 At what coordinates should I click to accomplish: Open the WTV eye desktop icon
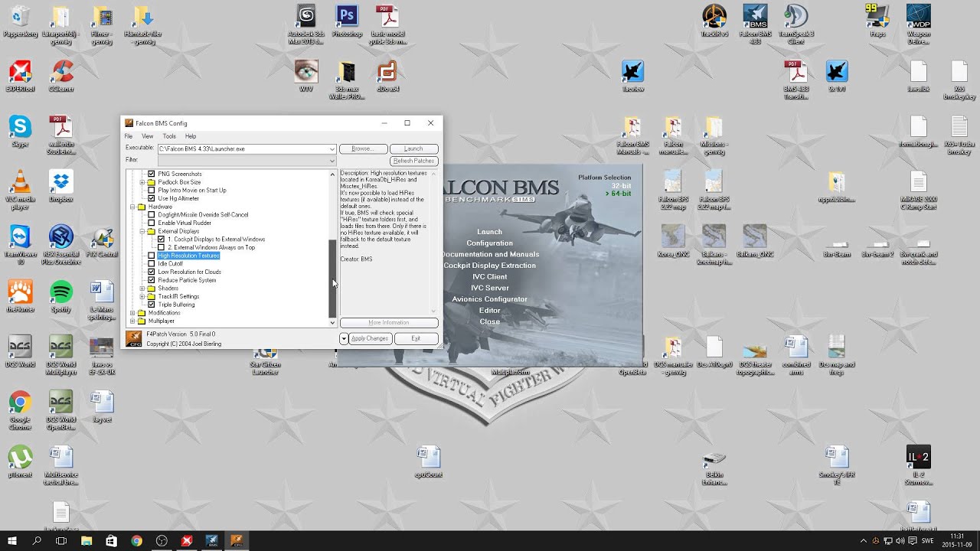[x=306, y=77]
